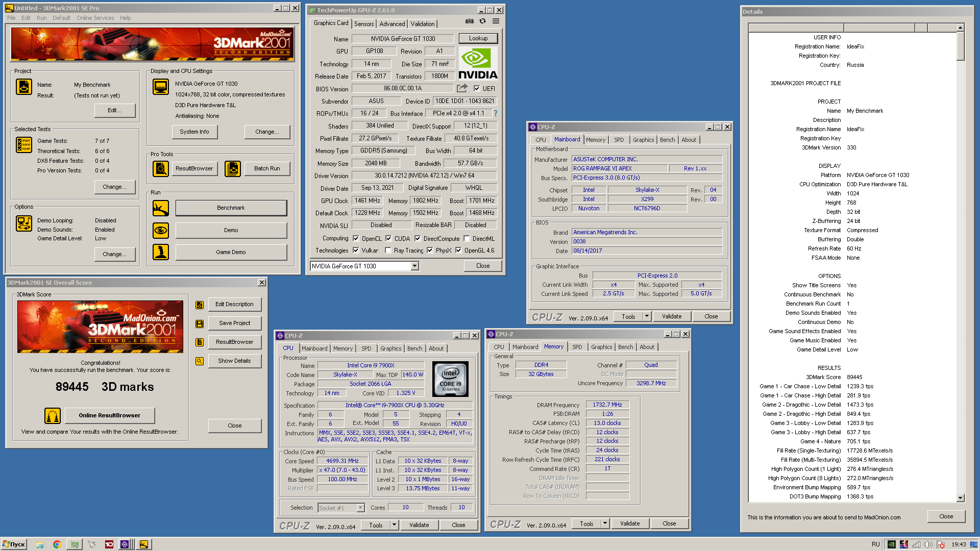This screenshot has height=551, width=980.
Task: Open Chrome from the taskbar
Action: pyautogui.click(x=57, y=544)
